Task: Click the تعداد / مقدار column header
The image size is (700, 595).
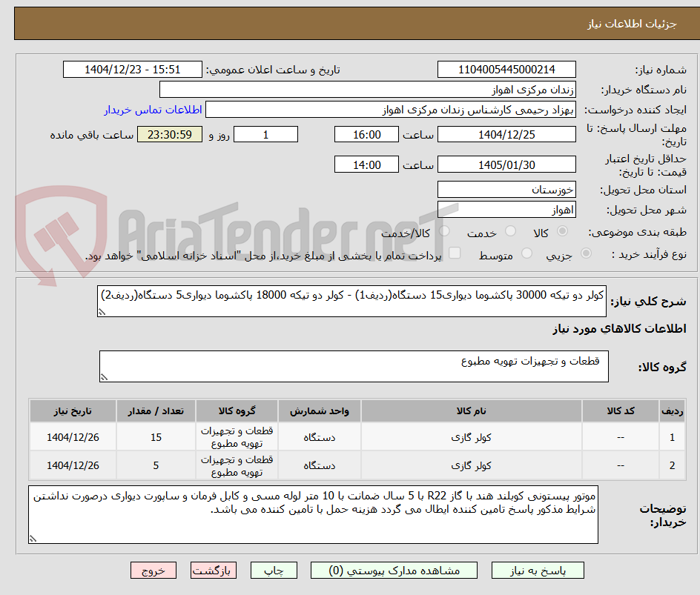Action: (156, 410)
